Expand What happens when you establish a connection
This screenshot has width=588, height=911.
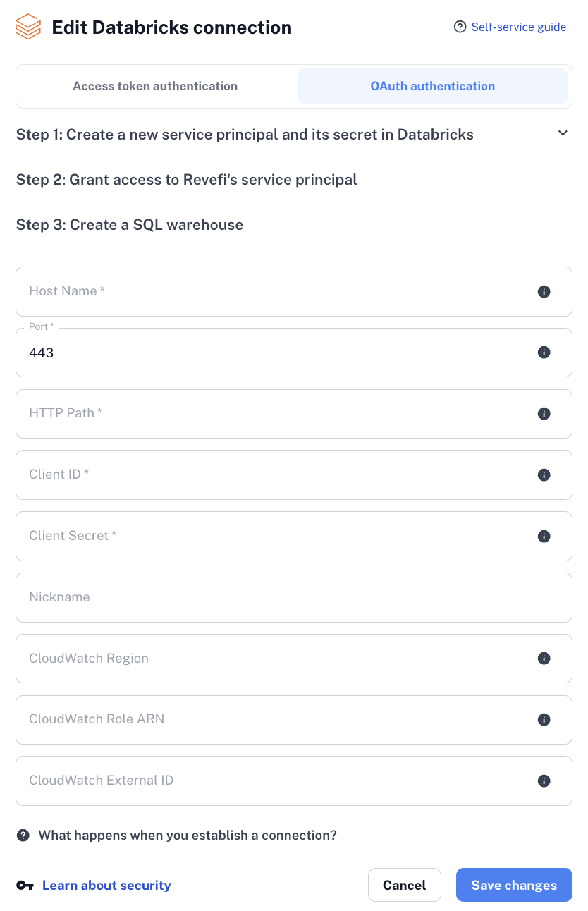187,836
